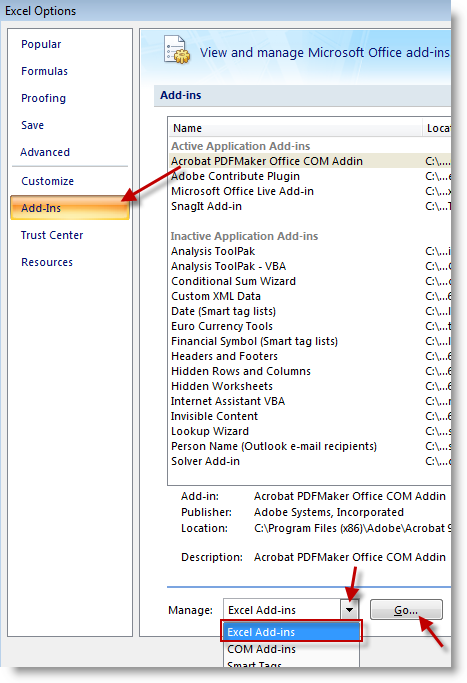
Task: Select the SnagIt Add-in row
Action: [x=310, y=206]
